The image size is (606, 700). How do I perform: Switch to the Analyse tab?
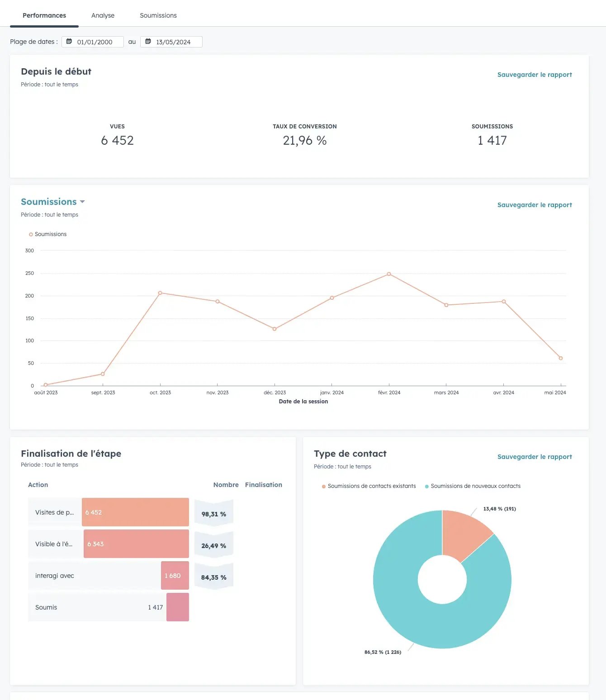(x=103, y=15)
